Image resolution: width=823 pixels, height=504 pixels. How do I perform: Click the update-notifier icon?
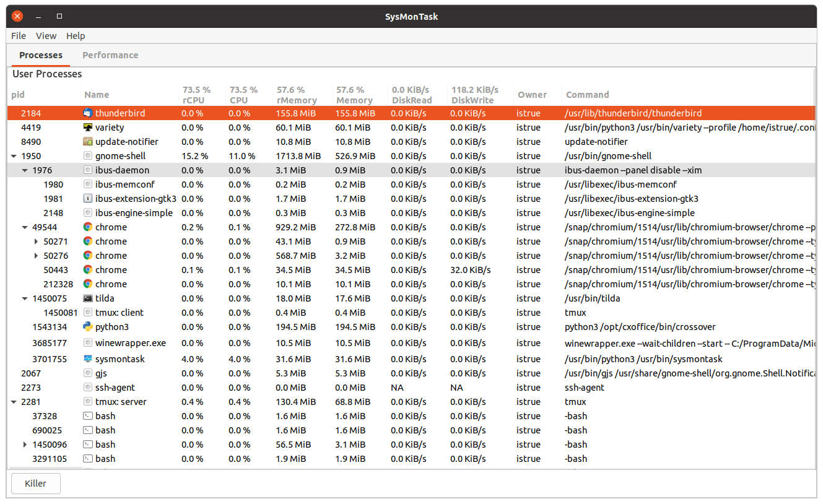tap(88, 142)
